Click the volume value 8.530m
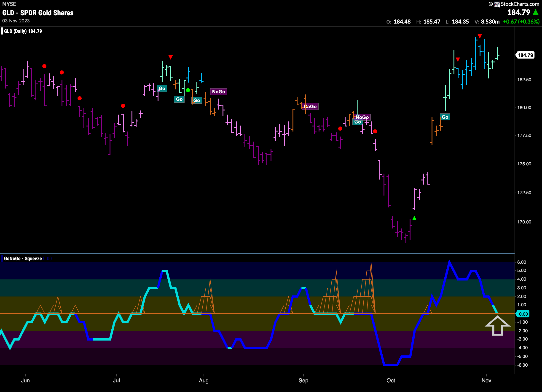 (x=490, y=22)
